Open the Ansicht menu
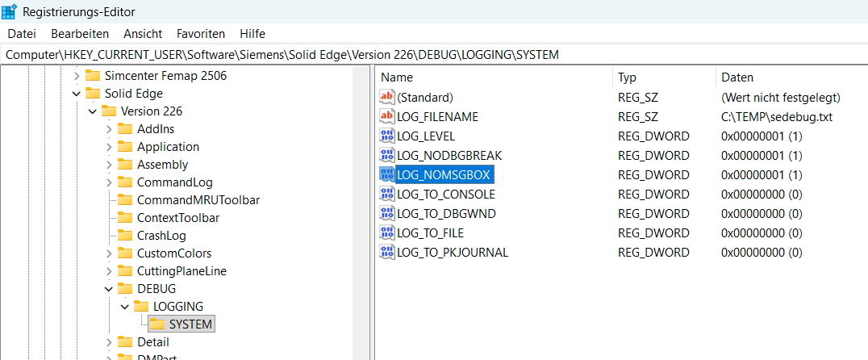Image resolution: width=868 pixels, height=360 pixels. [x=143, y=34]
